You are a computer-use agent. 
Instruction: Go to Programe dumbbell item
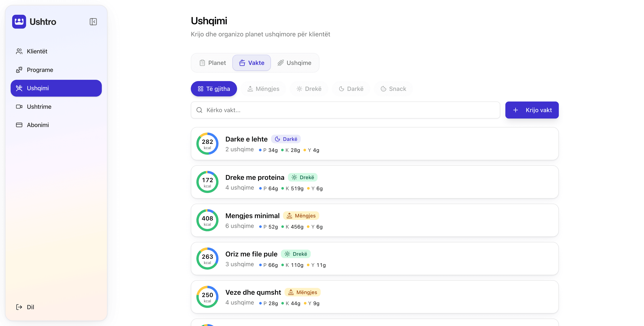pos(56,70)
